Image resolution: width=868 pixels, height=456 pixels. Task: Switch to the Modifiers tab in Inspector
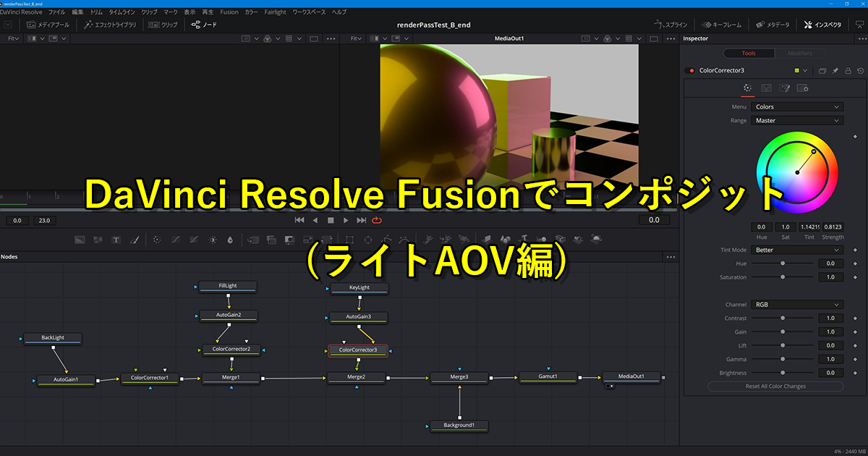[x=800, y=54]
